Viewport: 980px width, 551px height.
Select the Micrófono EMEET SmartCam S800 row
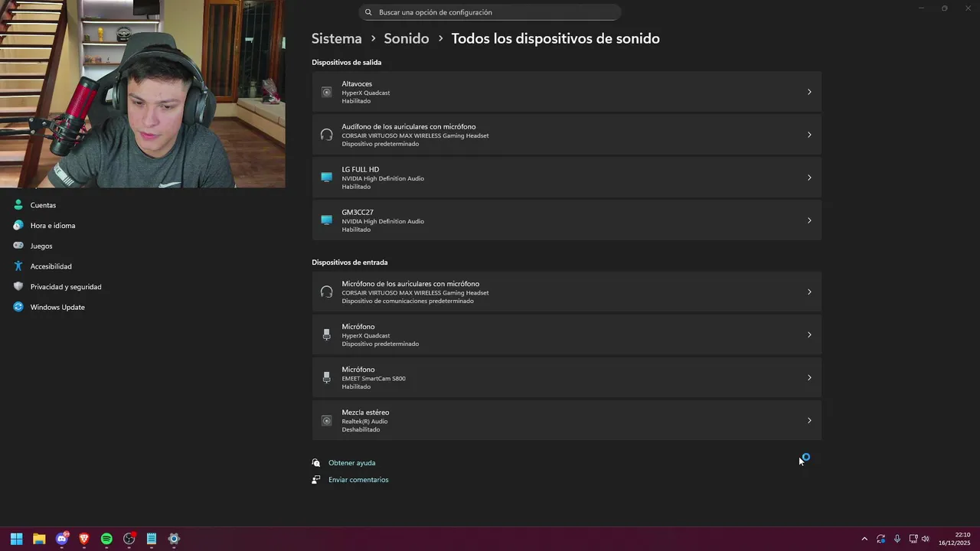(567, 377)
